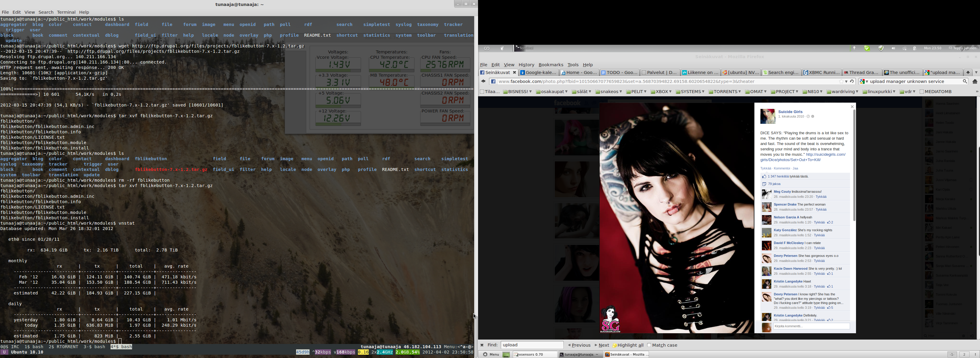Viewport: 980px width, 358px height.
Task: Click the reload icon in URL bar
Action: pos(852,81)
